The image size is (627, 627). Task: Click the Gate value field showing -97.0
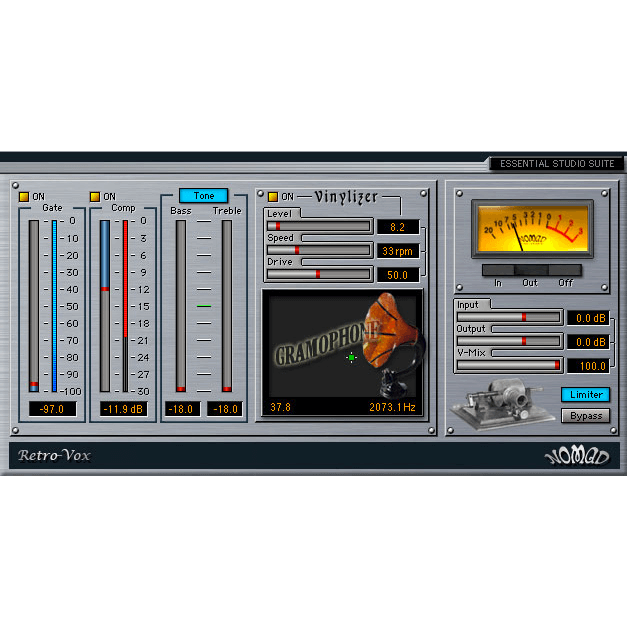[x=53, y=409]
